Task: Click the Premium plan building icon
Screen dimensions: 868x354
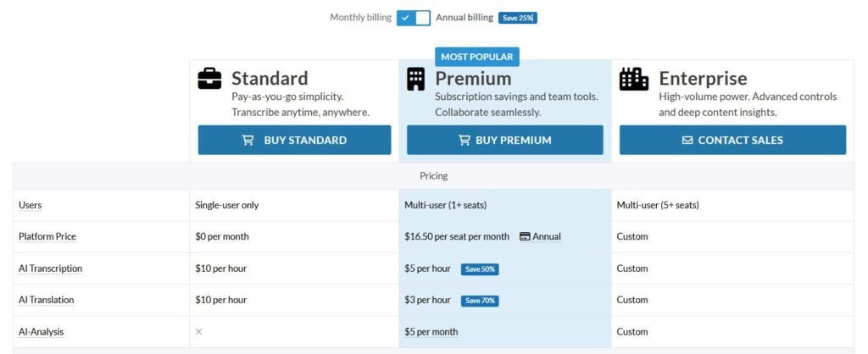Action: [415, 79]
